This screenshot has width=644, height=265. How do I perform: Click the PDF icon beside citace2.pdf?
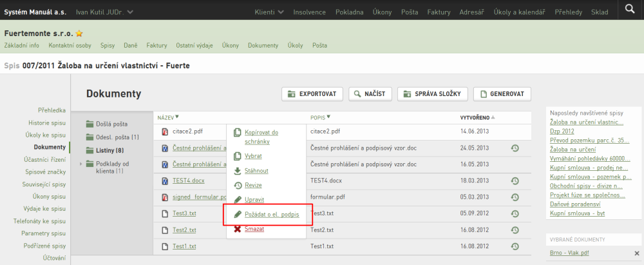[165, 132]
